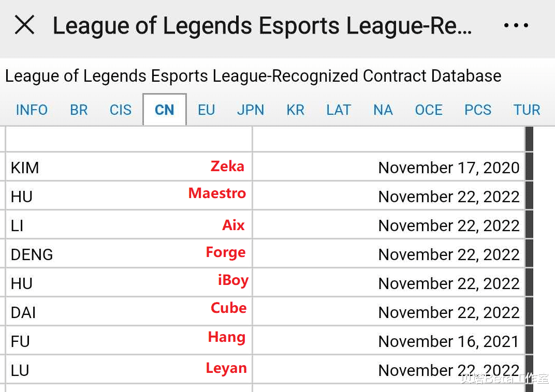Click the November 16, 2021 date cell
The image size is (555, 392).
click(x=388, y=341)
